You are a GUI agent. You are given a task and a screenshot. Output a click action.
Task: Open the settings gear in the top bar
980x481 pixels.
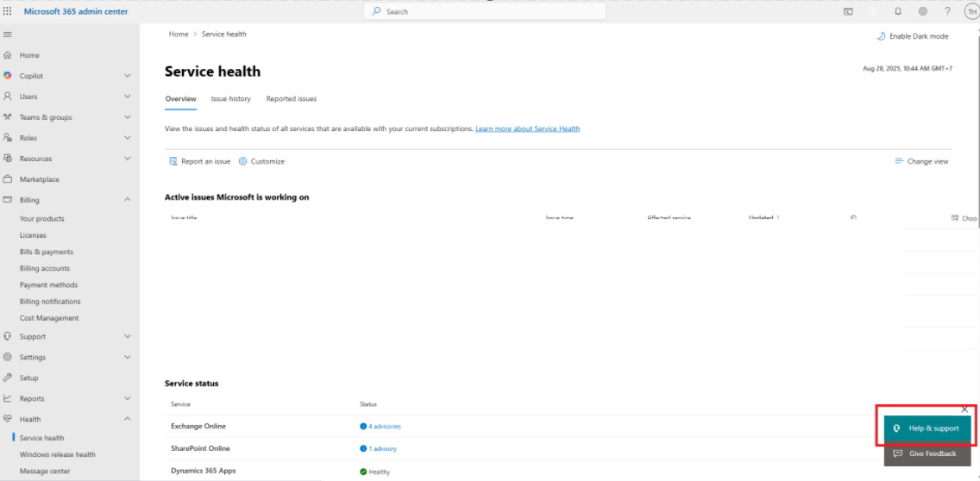923,11
